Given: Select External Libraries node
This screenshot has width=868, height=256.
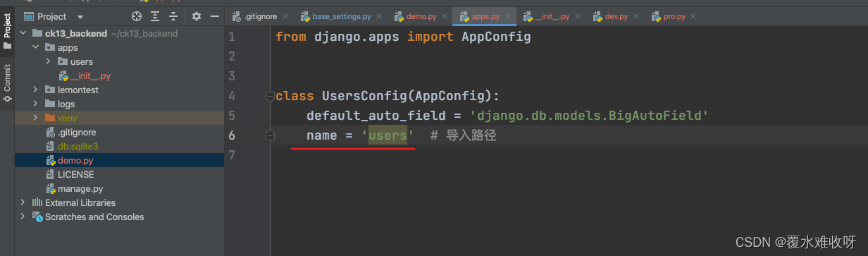Looking at the screenshot, I should [x=80, y=202].
